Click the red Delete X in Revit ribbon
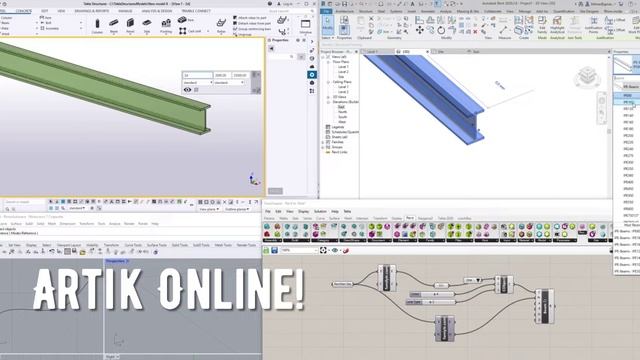Image resolution: width=640 pixels, height=360 pixels. (x=475, y=31)
